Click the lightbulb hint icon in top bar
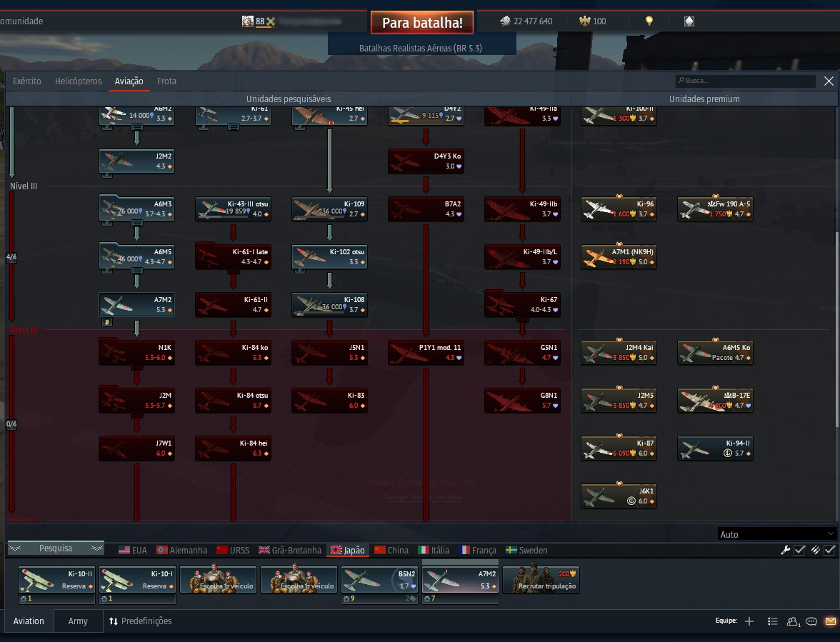 (x=649, y=21)
